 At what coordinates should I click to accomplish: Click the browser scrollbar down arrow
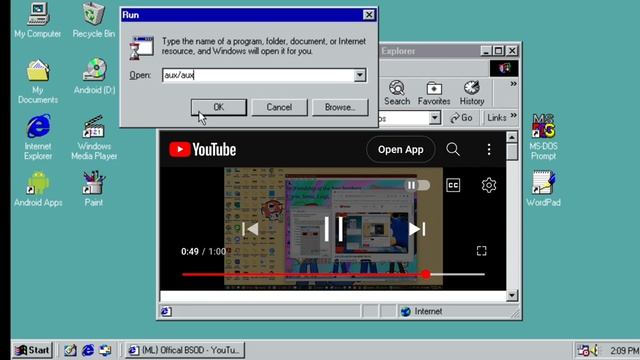pyautogui.click(x=512, y=295)
